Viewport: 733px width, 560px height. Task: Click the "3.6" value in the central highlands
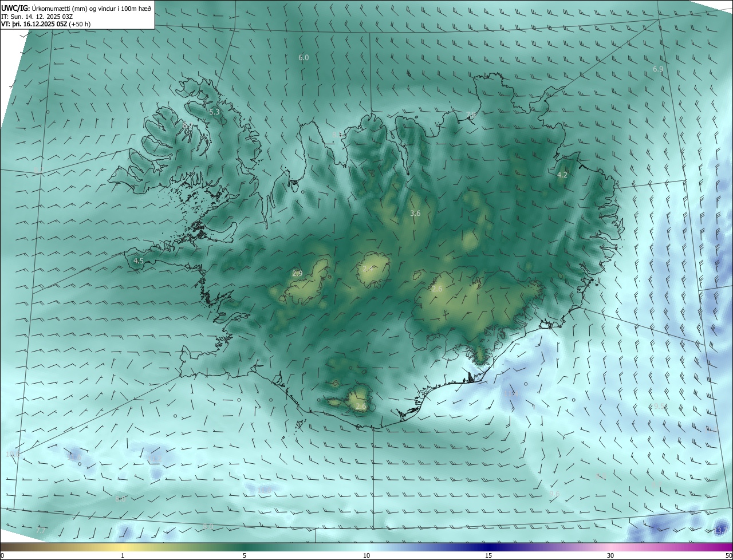pyautogui.click(x=415, y=213)
